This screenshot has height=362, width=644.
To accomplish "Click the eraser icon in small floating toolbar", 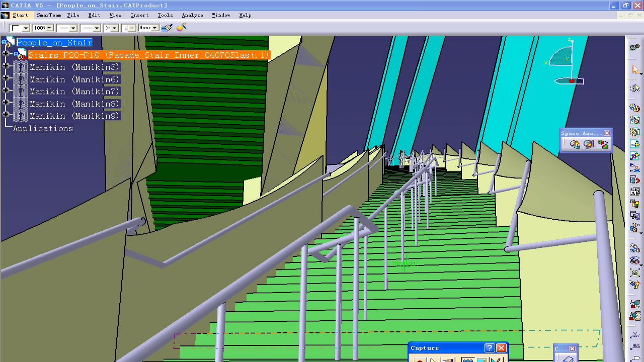I will [568, 359].
